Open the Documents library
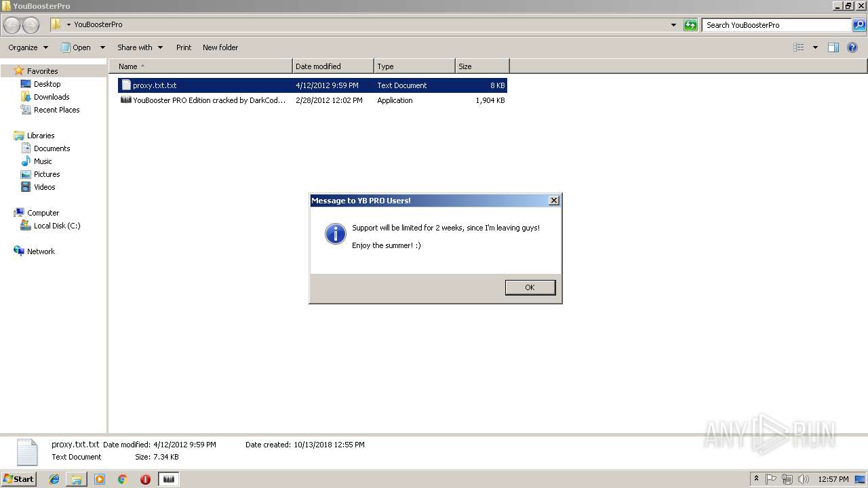The height and width of the screenshot is (488, 868). coord(52,148)
